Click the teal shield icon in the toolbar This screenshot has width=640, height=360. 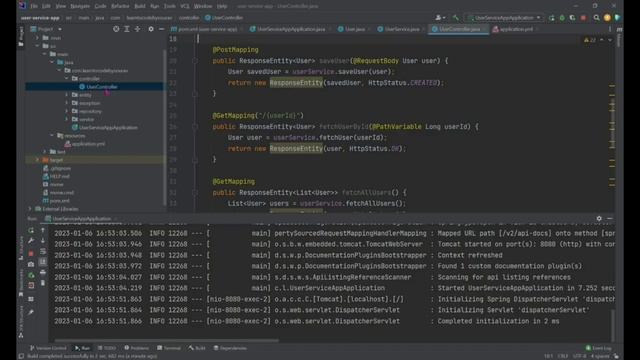617,18
